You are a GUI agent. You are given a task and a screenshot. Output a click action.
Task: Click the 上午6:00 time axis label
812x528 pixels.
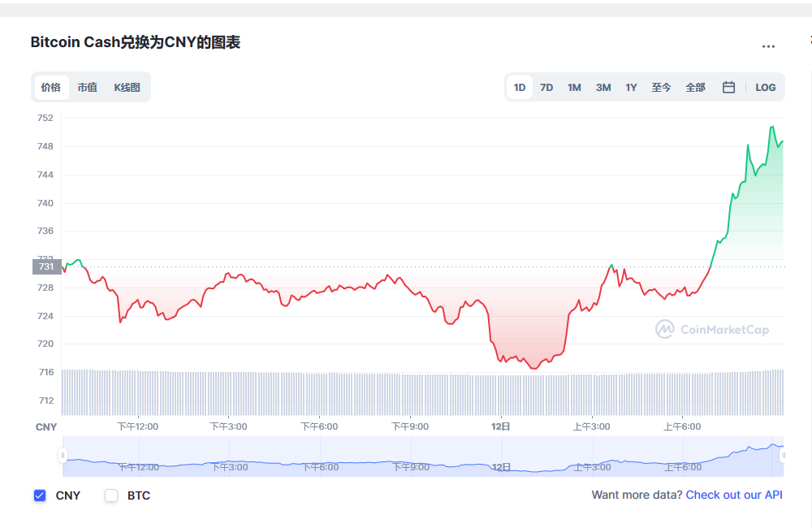(x=683, y=426)
